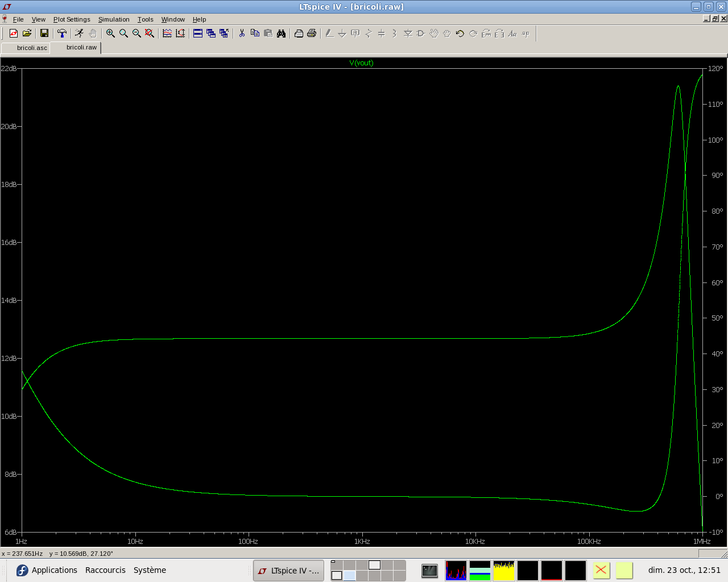Click the yellow system monitor graph applet
This screenshot has height=582, width=728.
[503, 571]
